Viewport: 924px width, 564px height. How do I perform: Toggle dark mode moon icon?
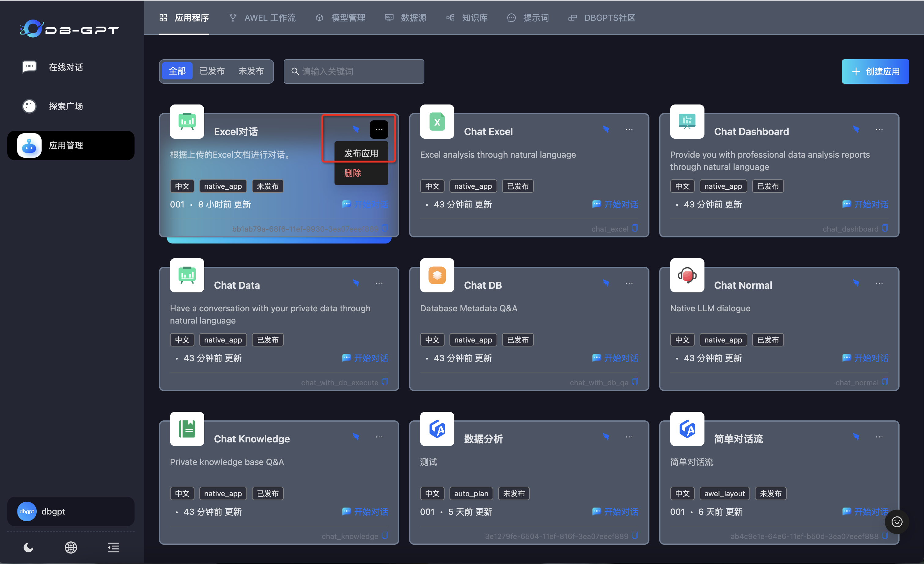28,548
